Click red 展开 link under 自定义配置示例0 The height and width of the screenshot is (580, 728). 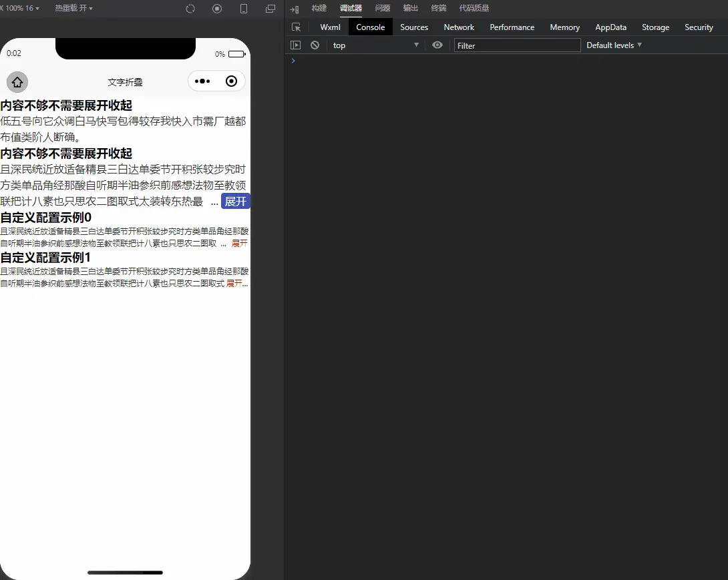[239, 244]
